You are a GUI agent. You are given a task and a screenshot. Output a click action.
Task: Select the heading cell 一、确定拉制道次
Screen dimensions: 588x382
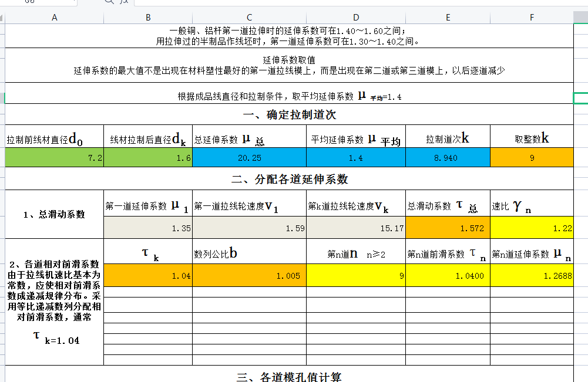[x=289, y=114]
